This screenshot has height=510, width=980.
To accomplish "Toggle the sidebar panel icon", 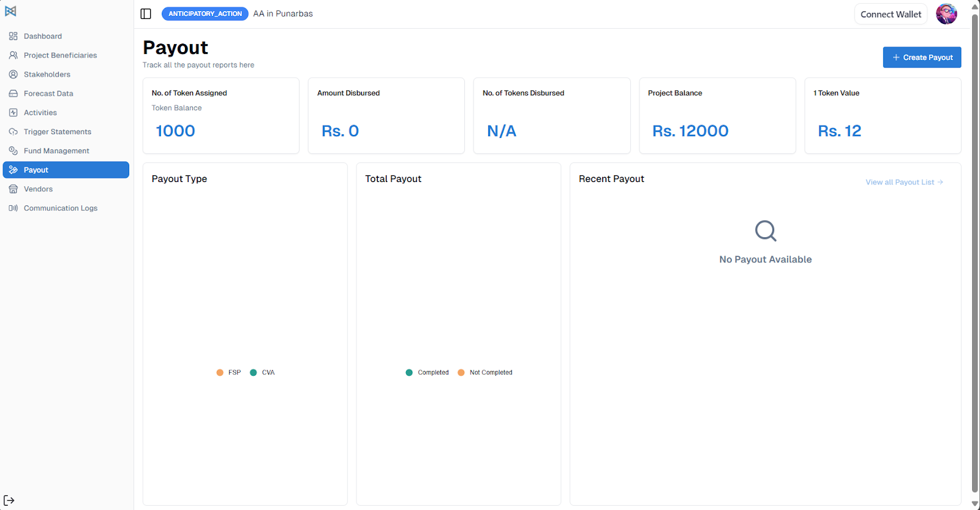I will [146, 13].
